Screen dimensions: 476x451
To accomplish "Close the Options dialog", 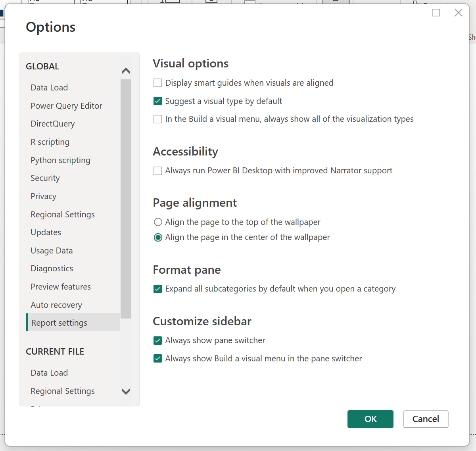I will (x=459, y=13).
